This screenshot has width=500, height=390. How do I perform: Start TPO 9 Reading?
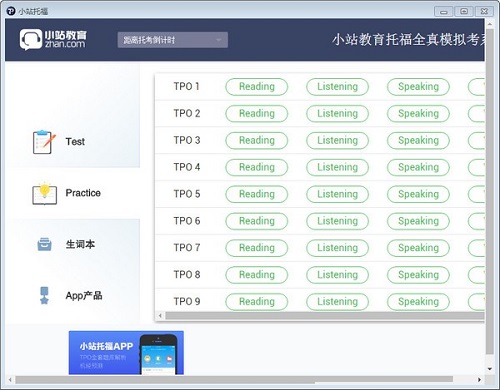(x=257, y=302)
